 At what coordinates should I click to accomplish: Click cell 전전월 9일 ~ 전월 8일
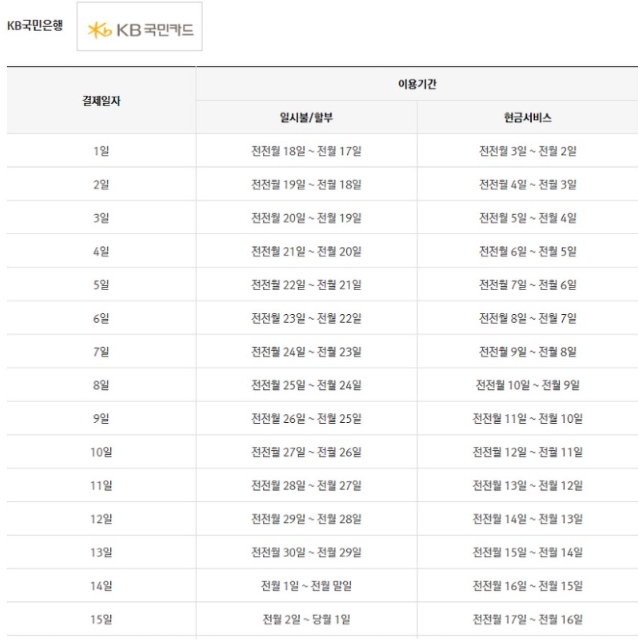(528, 352)
